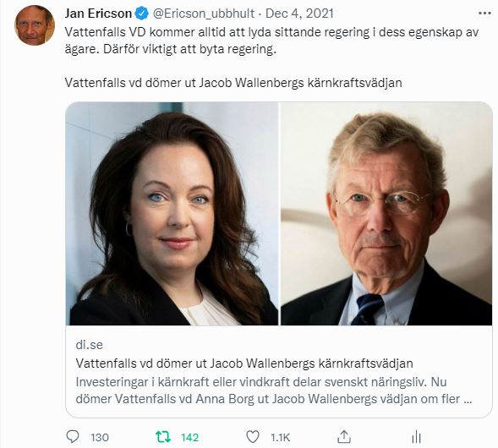Open Jan Ericson's profile avatar
The image size is (498, 448).
click(35, 25)
